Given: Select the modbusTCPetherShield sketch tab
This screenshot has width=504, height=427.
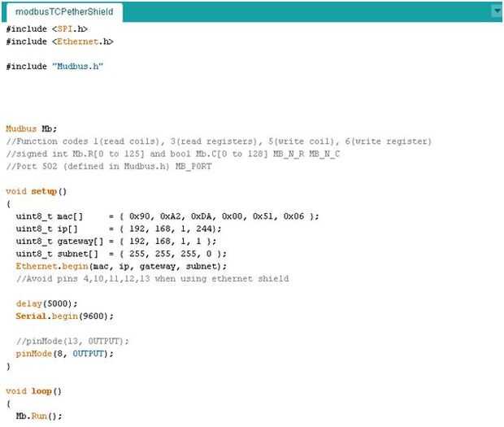Looking at the screenshot, I should (63, 12).
